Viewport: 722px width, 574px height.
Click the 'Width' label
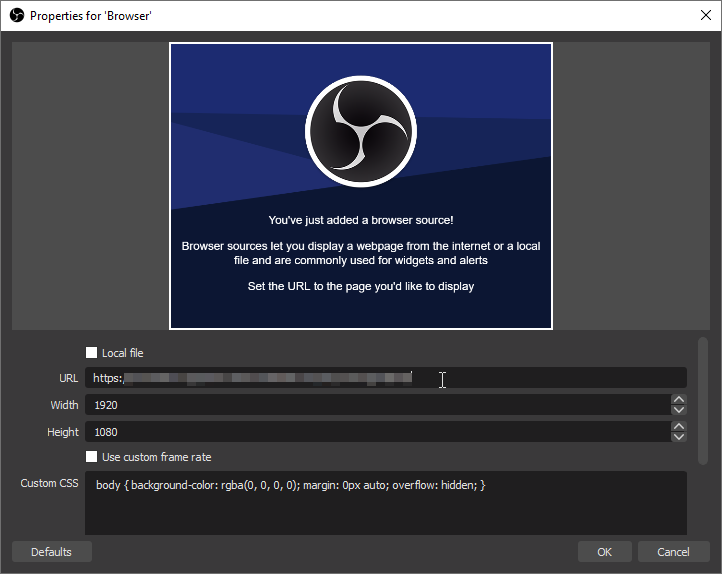(x=64, y=405)
